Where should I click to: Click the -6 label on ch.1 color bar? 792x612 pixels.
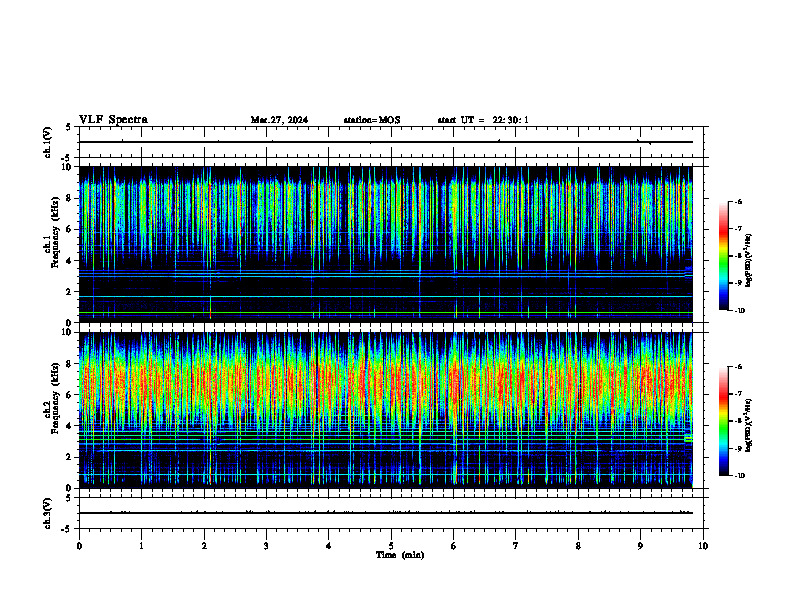pos(739,201)
